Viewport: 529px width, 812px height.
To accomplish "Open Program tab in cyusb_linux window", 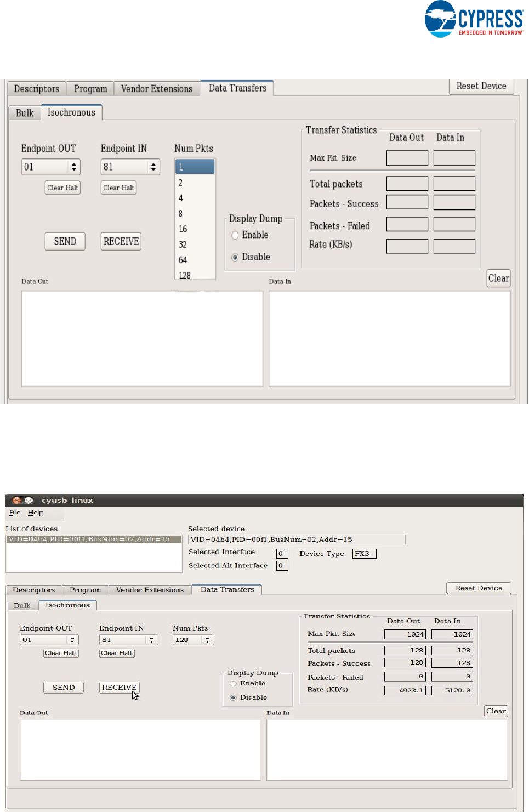I will click(x=86, y=590).
